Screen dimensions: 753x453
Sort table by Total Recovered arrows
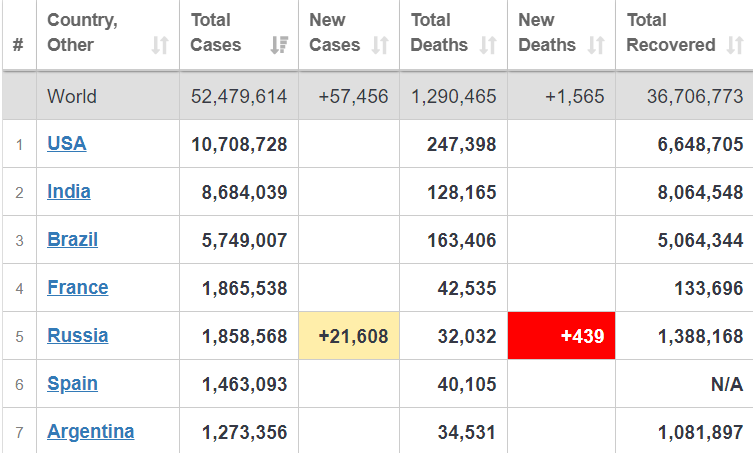(735, 45)
